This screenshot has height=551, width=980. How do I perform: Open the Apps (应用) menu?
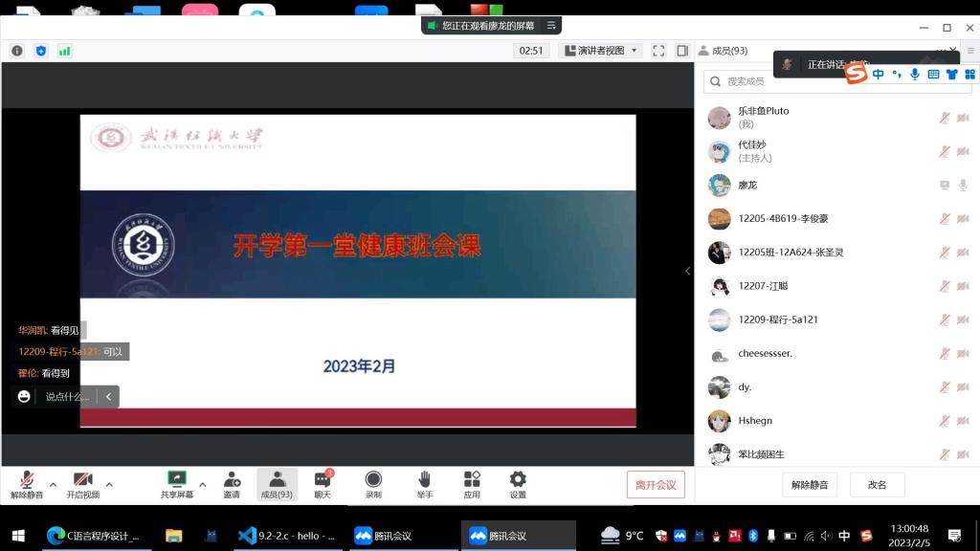click(472, 484)
